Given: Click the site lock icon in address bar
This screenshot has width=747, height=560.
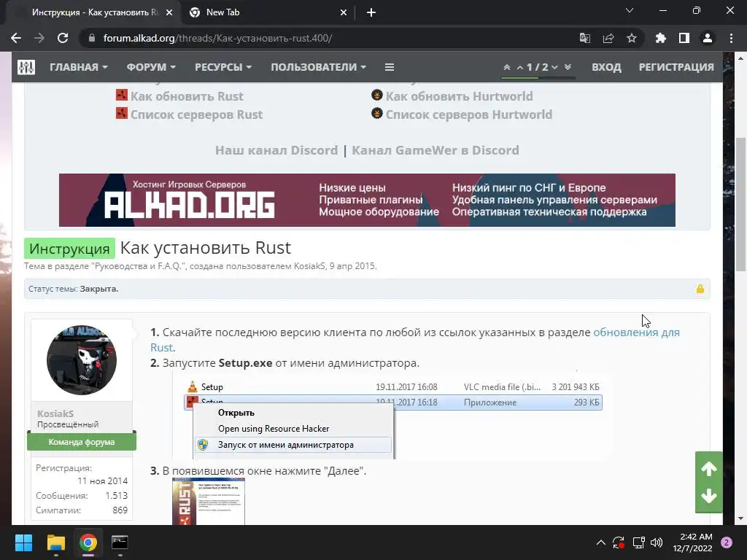Looking at the screenshot, I should coord(92,38).
